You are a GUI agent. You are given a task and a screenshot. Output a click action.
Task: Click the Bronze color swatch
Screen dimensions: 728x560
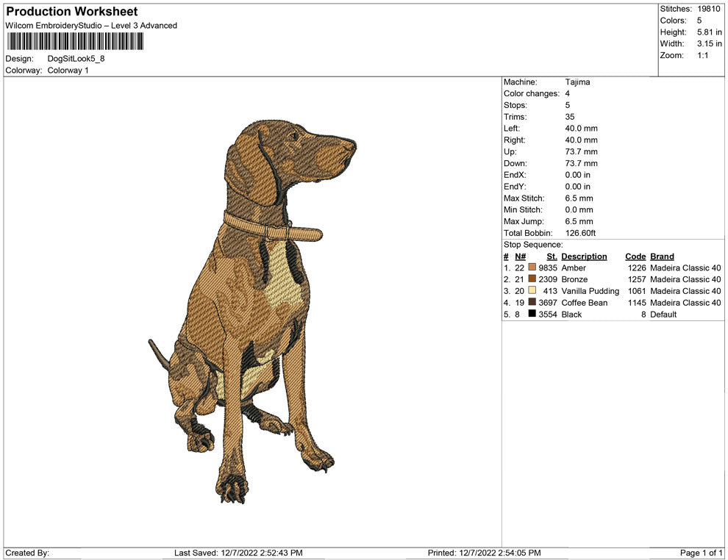[532, 279]
